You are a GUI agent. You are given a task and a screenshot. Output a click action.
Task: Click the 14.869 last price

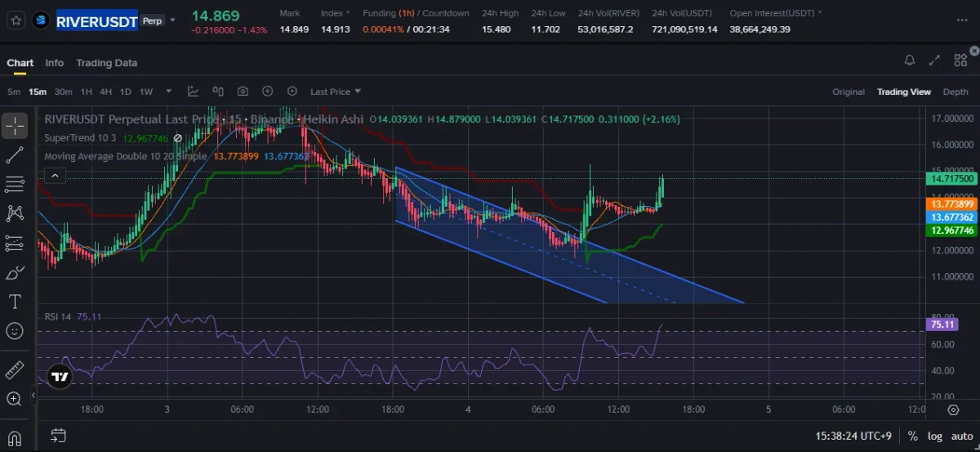tap(216, 16)
